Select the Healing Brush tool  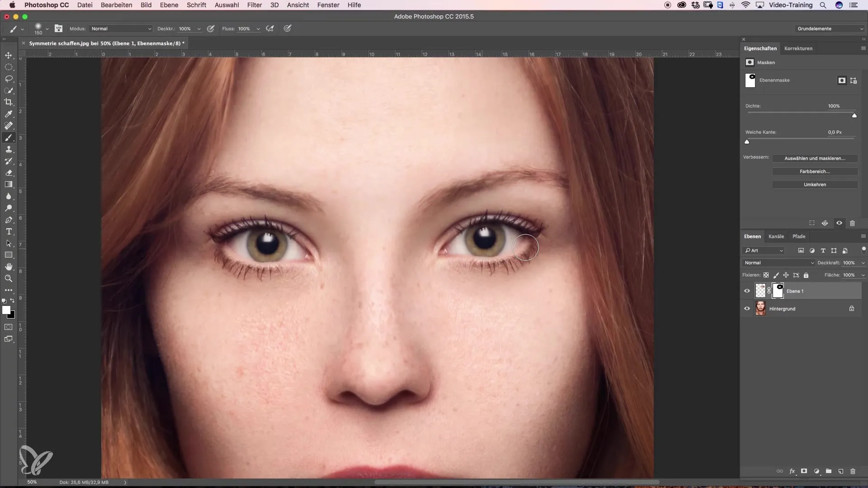pyautogui.click(x=9, y=126)
